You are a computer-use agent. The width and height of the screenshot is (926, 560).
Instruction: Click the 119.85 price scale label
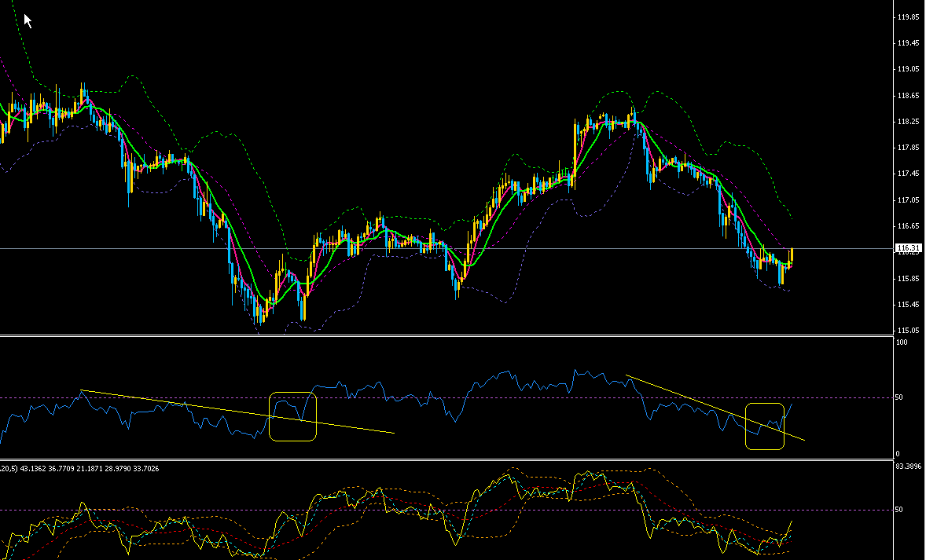(x=908, y=17)
